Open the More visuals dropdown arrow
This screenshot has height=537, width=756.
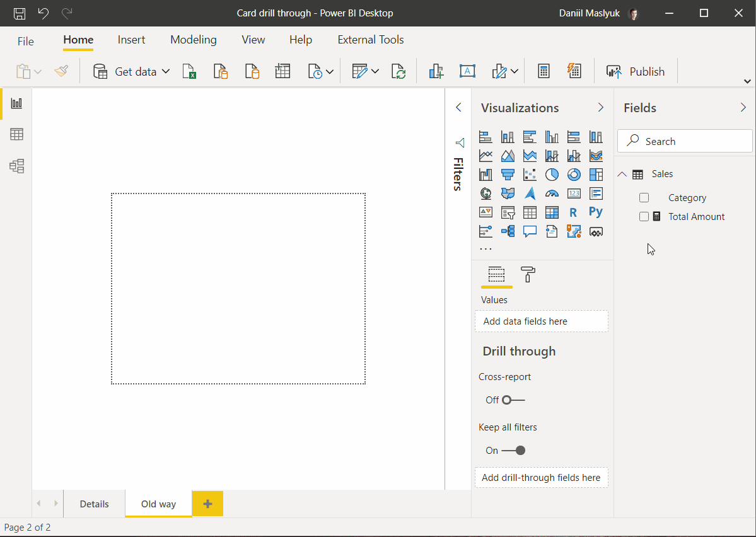pos(515,71)
